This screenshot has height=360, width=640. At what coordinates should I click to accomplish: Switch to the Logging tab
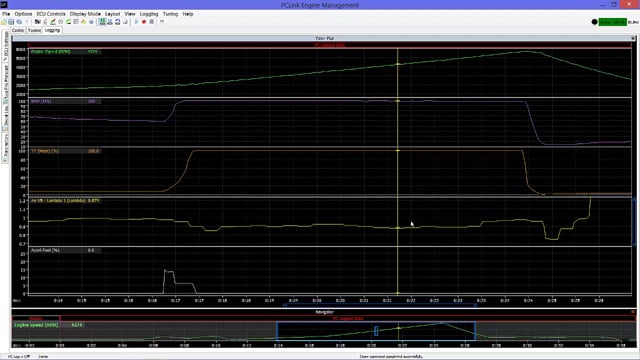click(52, 30)
